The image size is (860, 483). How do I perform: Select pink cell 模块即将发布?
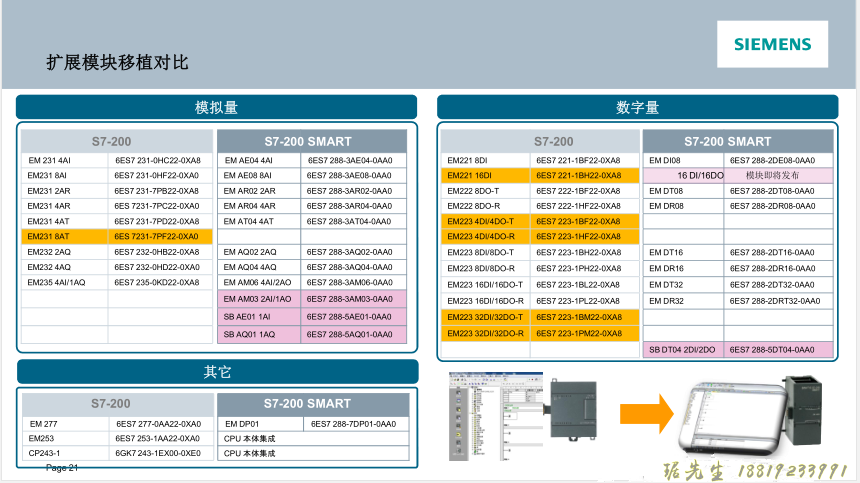tap(778, 175)
